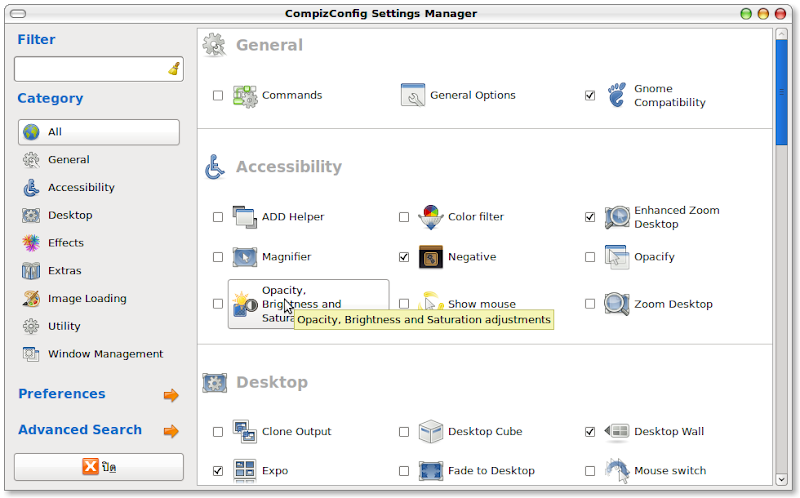Open the Expo plugin icon
The image size is (800, 498).
pyautogui.click(x=245, y=470)
